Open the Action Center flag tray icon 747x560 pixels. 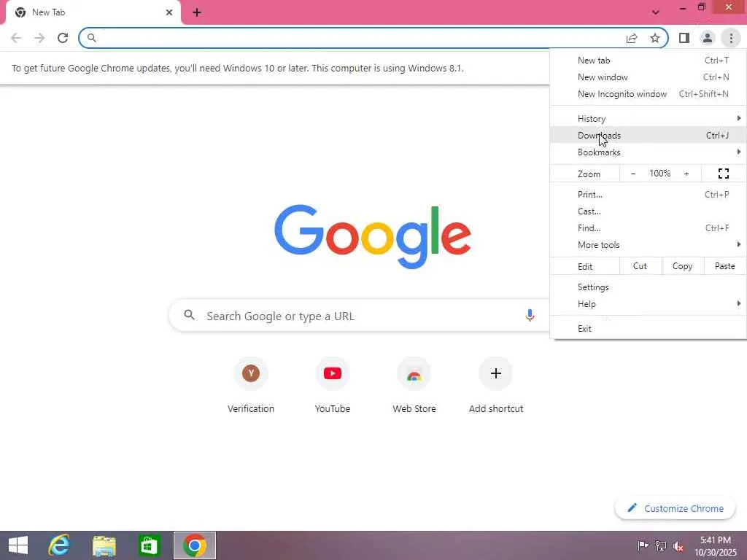[643, 545]
